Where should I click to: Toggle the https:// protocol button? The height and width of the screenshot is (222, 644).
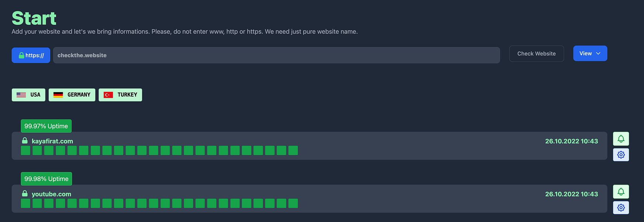31,55
